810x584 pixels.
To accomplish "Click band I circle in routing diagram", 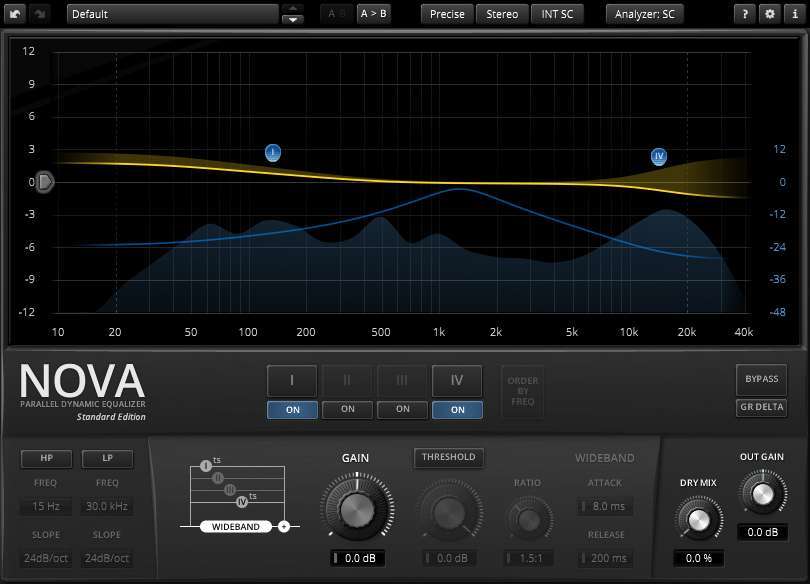I will 206,465.
